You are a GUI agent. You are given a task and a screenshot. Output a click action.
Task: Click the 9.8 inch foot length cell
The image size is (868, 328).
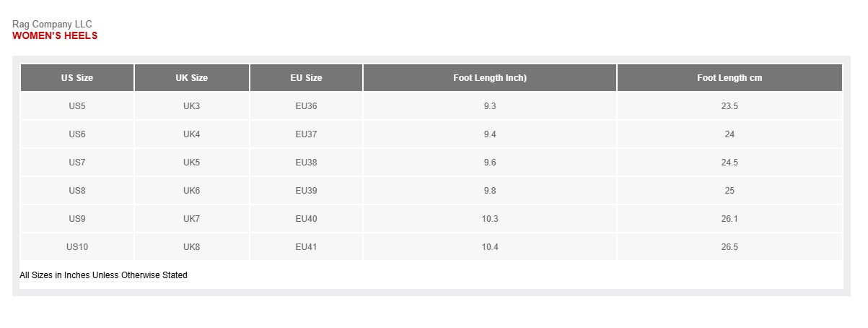tap(489, 191)
